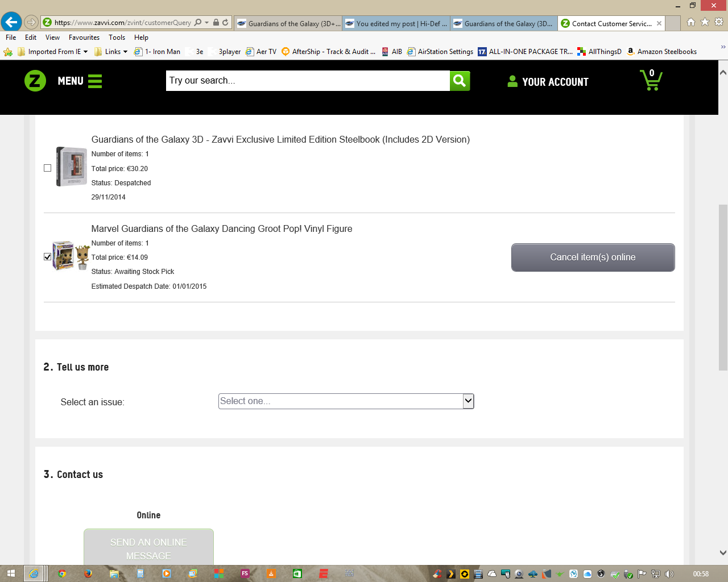Click the AIB favourites bar bookmark
The image size is (728, 582).
391,52
